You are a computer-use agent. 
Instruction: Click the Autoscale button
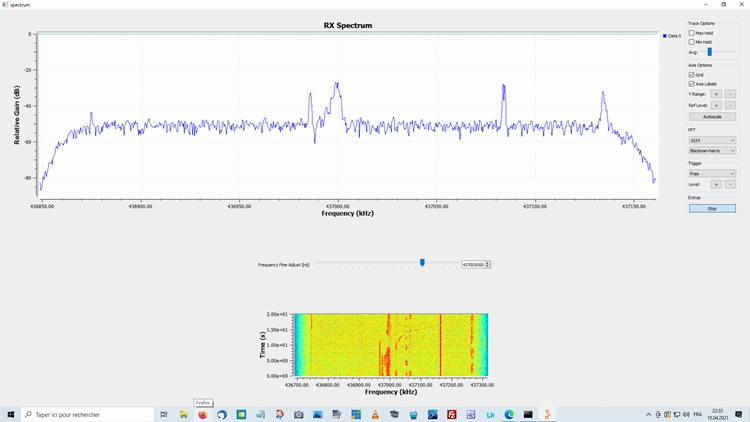[x=711, y=117]
